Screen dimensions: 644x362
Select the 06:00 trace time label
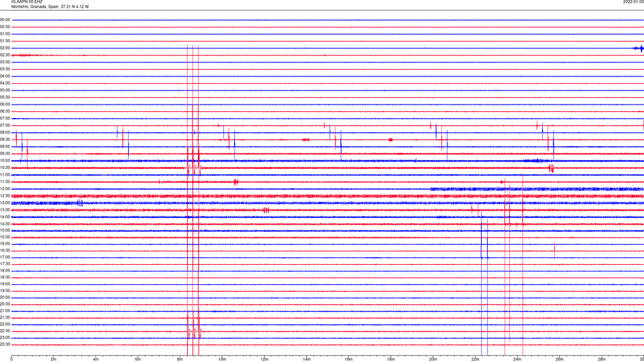[x=5, y=105]
